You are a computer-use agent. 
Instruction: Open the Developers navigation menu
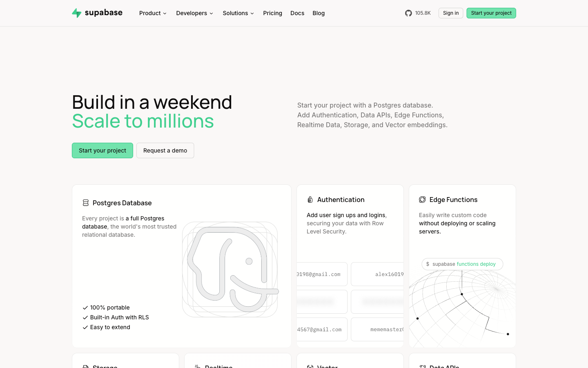pos(195,13)
